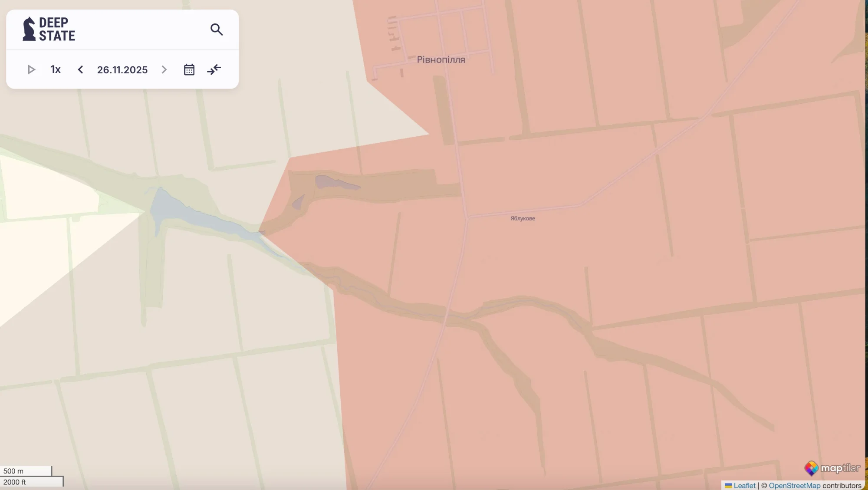Advance to next date arrow
Image resolution: width=868 pixels, height=490 pixels.
pos(164,69)
